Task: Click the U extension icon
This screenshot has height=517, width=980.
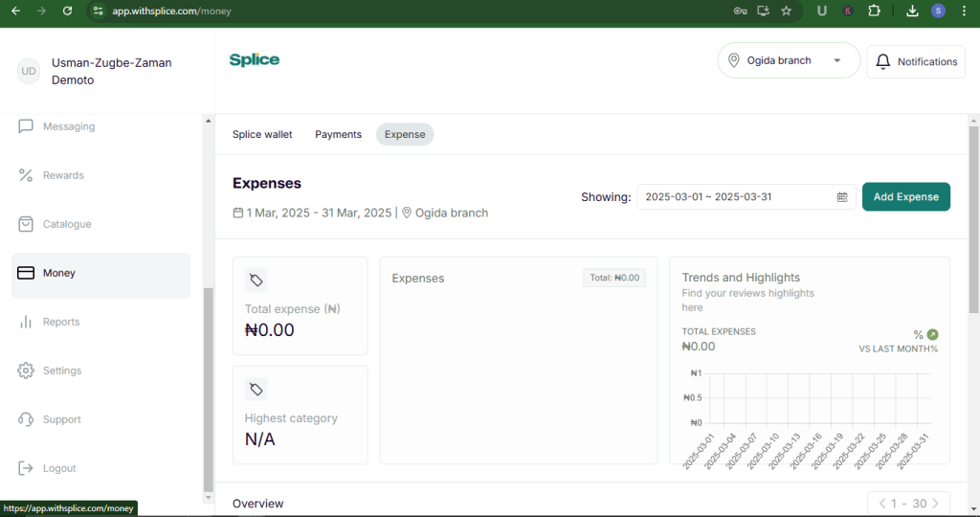Action: pos(822,11)
